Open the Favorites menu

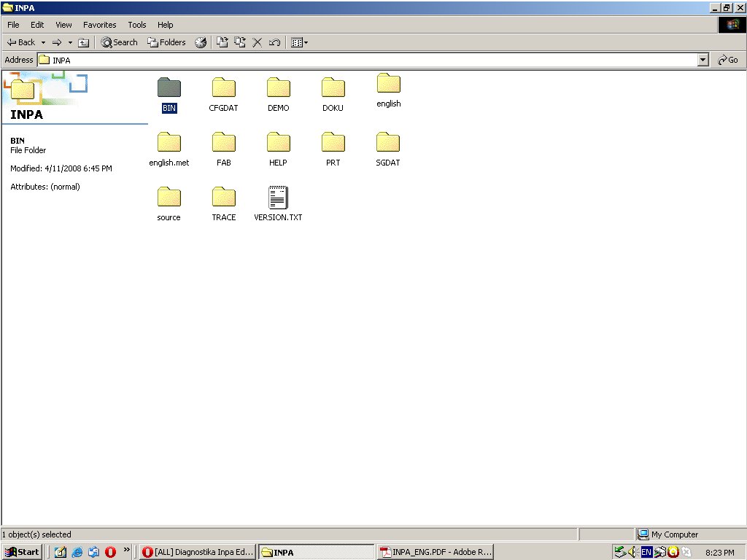coord(99,25)
